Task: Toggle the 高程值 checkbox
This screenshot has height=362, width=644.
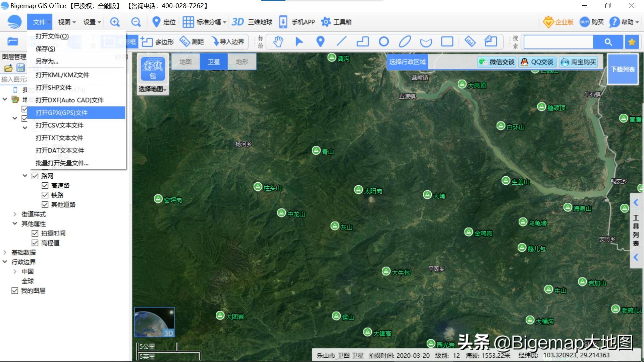Action: point(35,243)
